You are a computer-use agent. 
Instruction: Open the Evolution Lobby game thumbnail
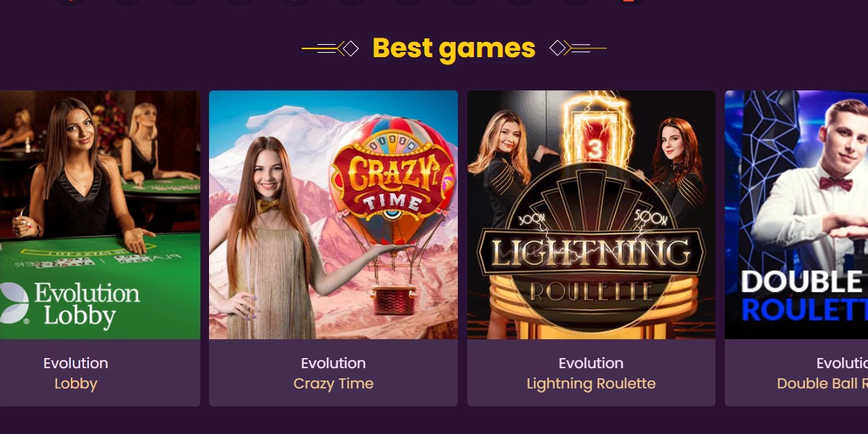(x=100, y=215)
